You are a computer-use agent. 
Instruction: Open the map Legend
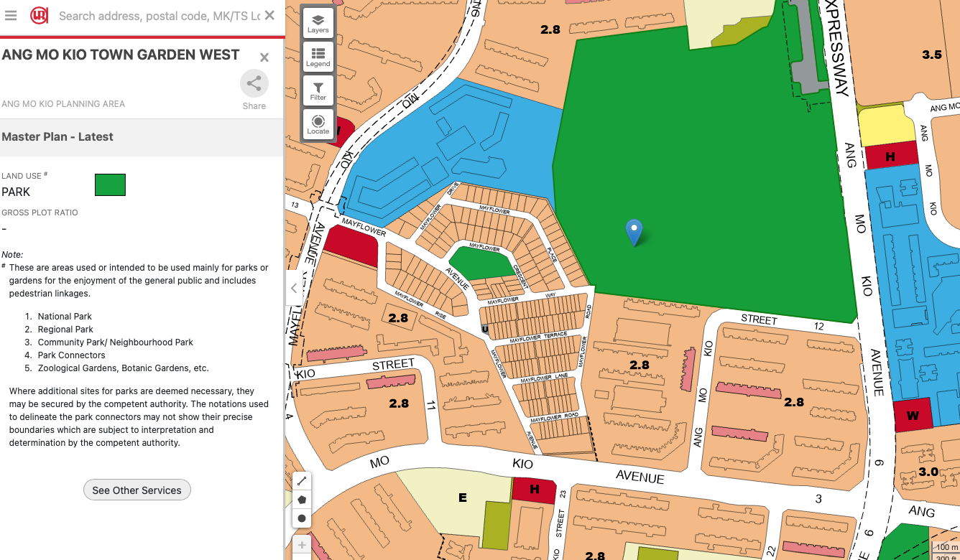click(318, 57)
